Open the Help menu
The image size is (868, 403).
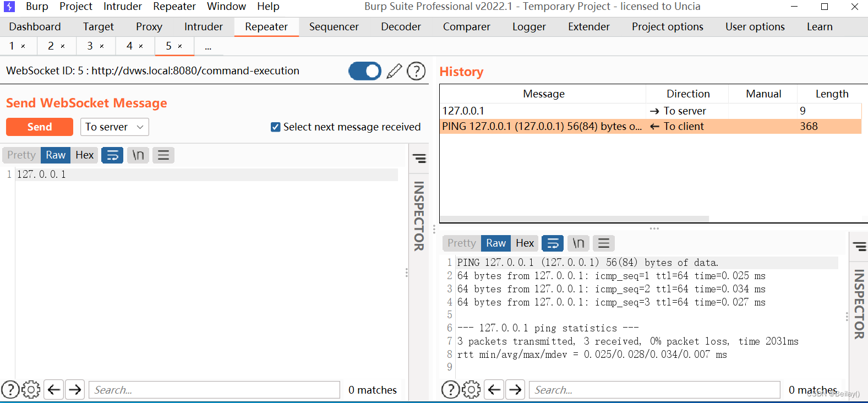click(x=268, y=7)
